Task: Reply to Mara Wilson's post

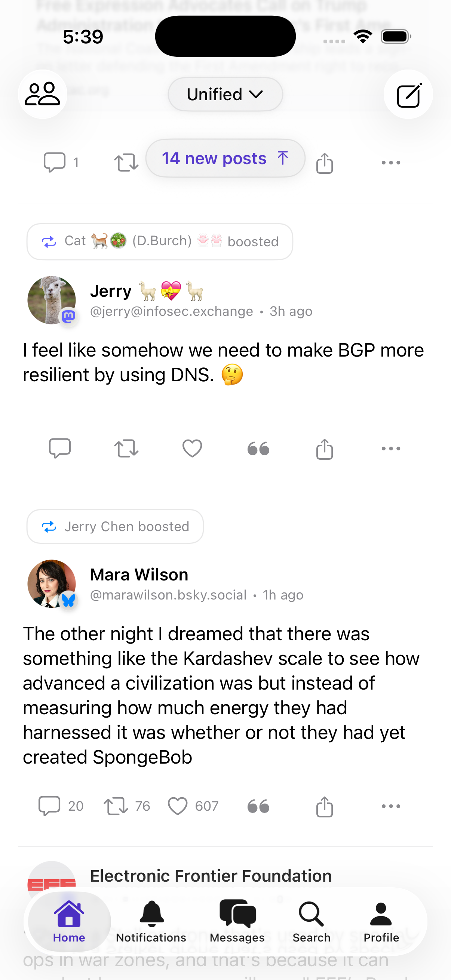Action: (x=50, y=806)
